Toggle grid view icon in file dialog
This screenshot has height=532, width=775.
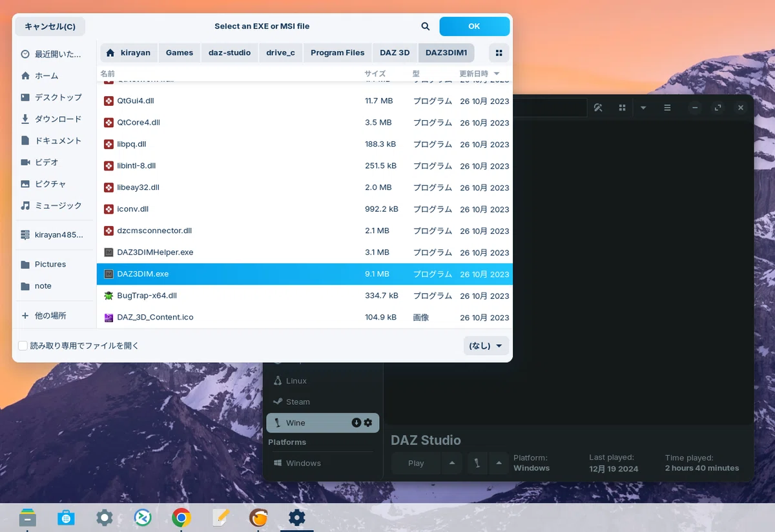click(x=499, y=53)
